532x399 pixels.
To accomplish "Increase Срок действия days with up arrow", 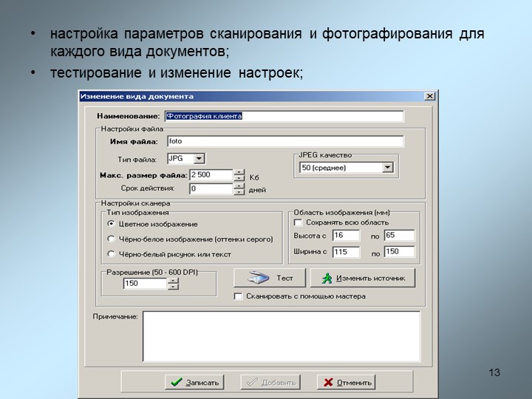I will (x=239, y=186).
